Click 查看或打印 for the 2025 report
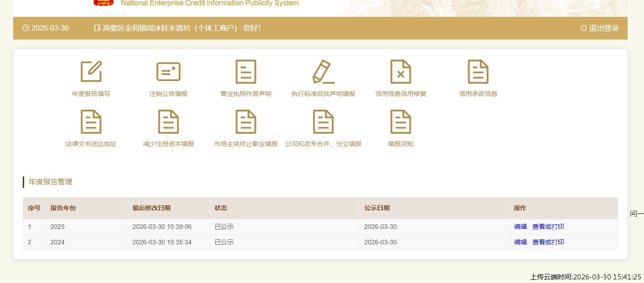The image size is (644, 283). (x=548, y=227)
